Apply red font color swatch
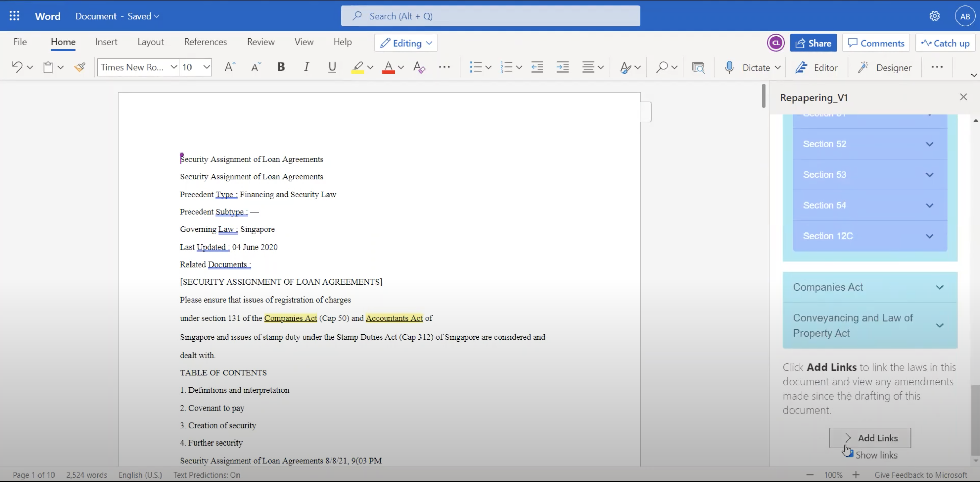The height and width of the screenshot is (482, 980). [x=388, y=67]
